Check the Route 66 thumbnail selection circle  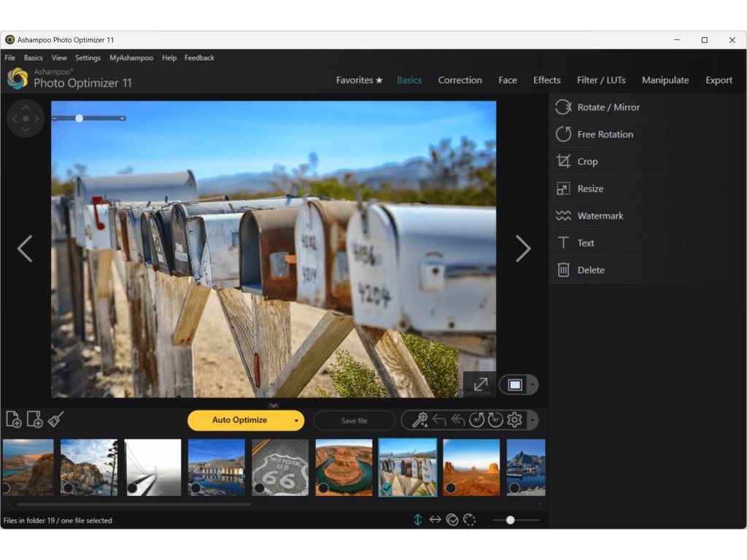pos(260,488)
